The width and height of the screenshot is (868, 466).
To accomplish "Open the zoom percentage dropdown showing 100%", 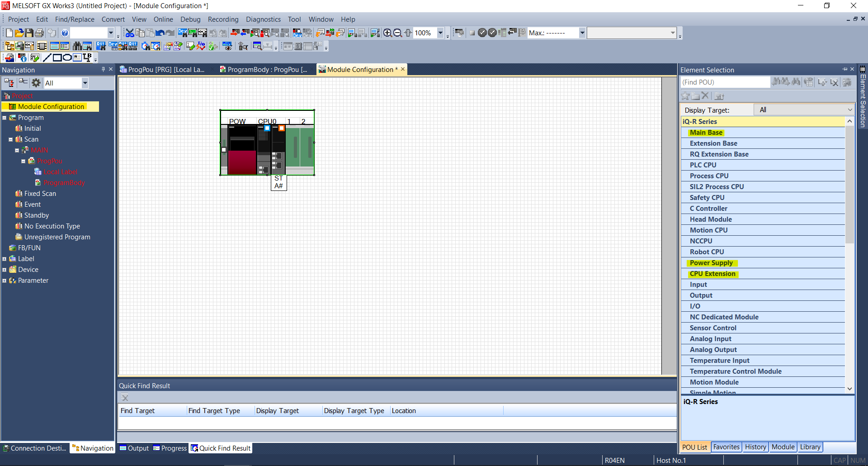I will (x=440, y=33).
